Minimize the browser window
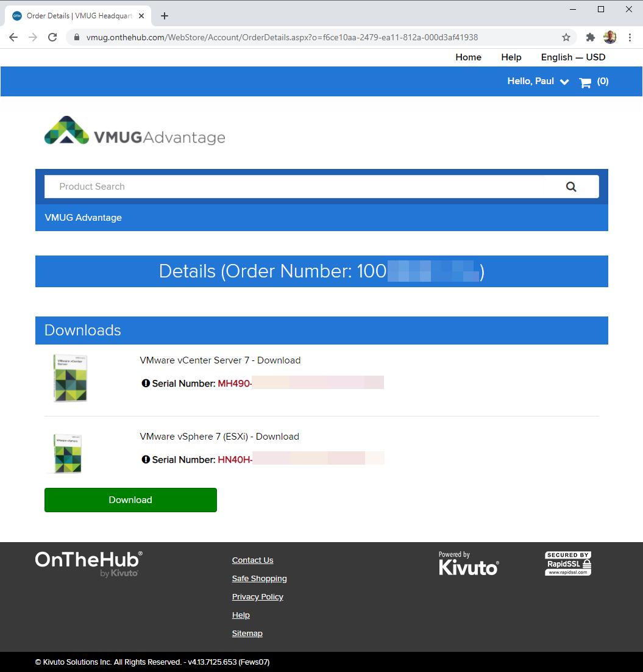The image size is (643, 672). pos(573,9)
